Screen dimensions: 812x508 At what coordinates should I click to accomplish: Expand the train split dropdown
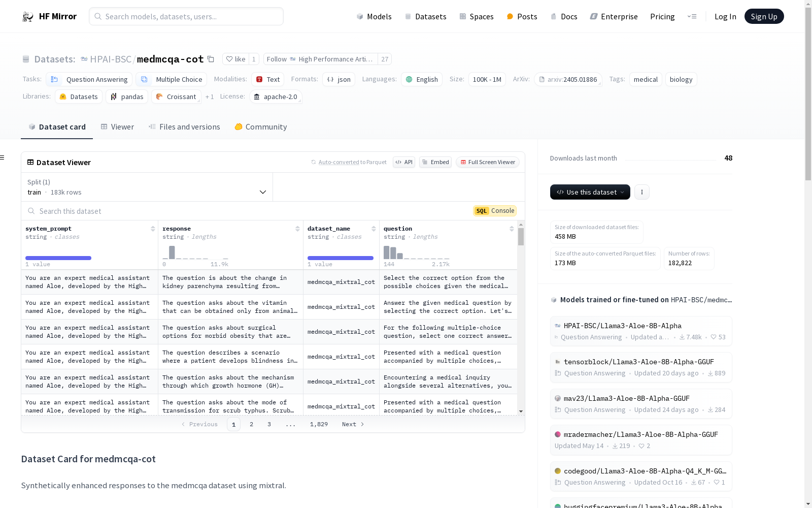[x=147, y=187]
